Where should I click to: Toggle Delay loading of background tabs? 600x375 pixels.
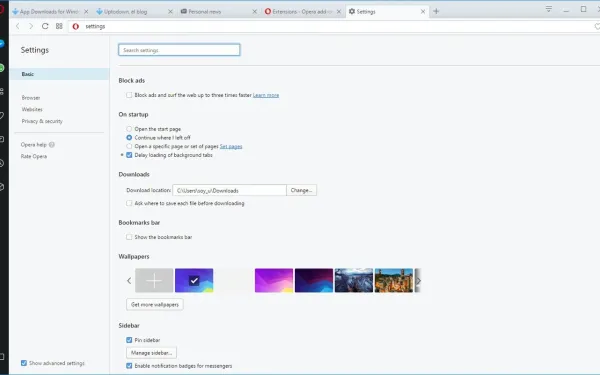[x=129, y=155]
